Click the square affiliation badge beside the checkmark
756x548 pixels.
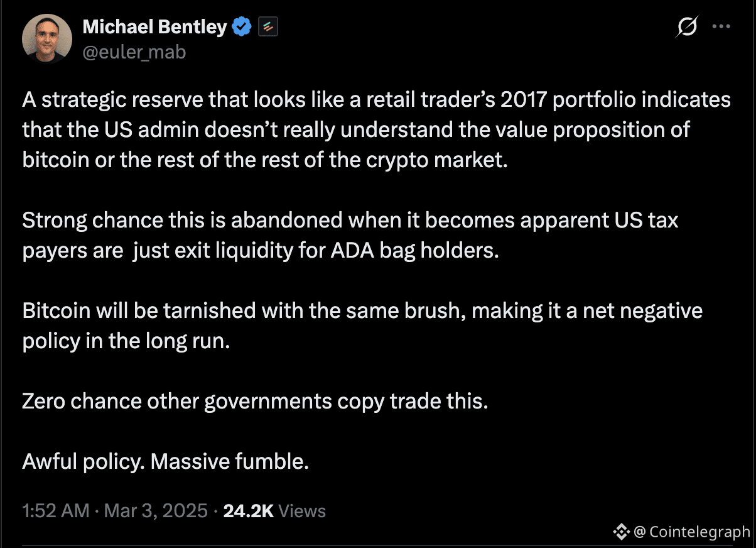point(268,26)
